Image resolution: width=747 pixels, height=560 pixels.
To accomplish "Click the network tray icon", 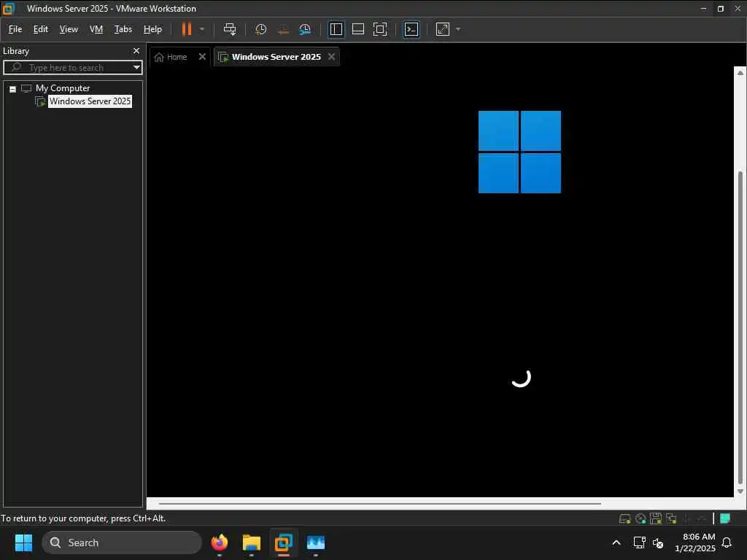I will (x=639, y=542).
